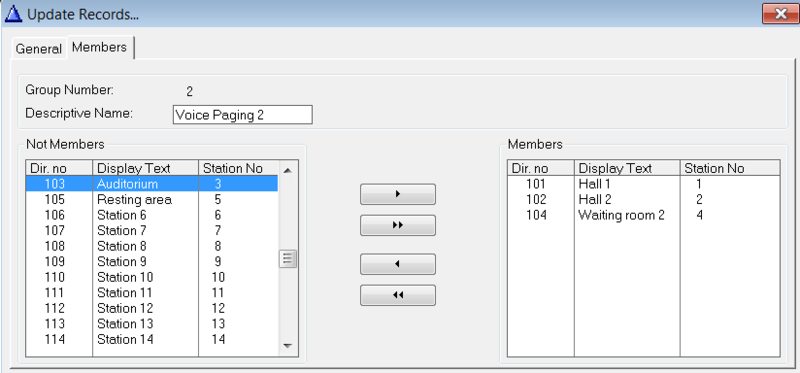Select Station 8 in Not Members list
This screenshot has height=373, width=800.
pyautogui.click(x=152, y=246)
